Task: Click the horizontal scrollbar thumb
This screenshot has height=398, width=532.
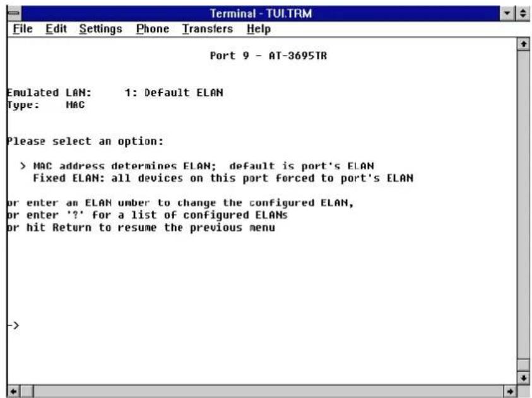Action: tap(27, 391)
